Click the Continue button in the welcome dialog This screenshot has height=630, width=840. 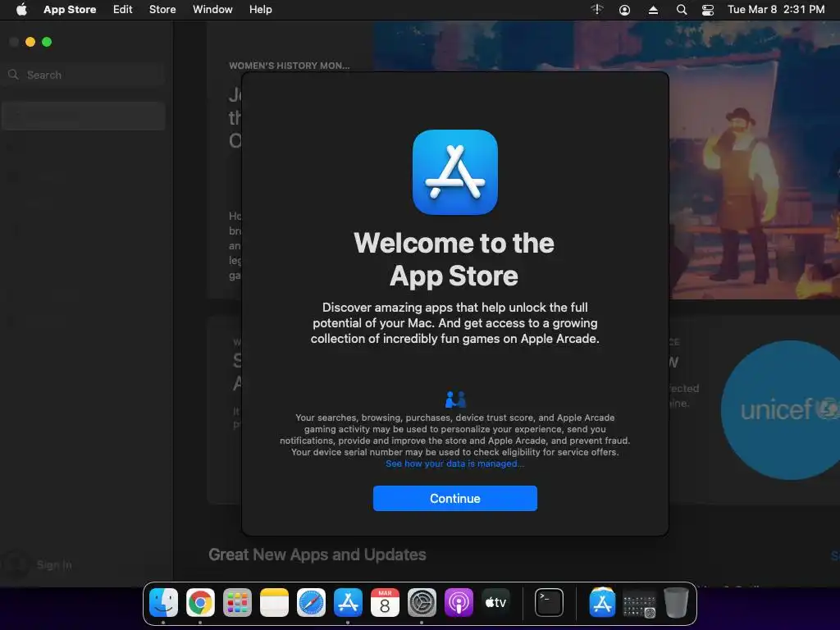(454, 498)
